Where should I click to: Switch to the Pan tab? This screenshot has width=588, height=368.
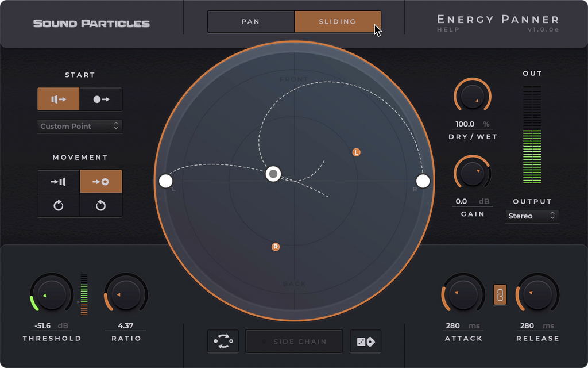(x=251, y=22)
